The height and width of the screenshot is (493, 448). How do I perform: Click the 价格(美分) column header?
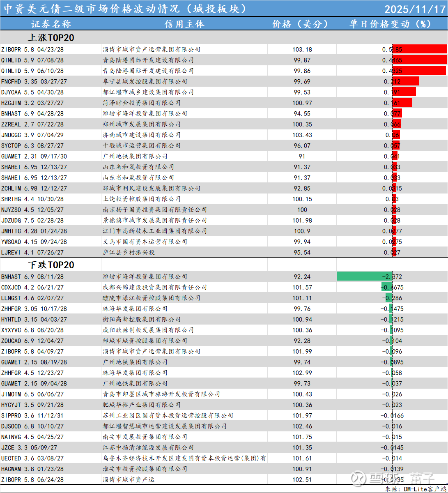[302, 24]
